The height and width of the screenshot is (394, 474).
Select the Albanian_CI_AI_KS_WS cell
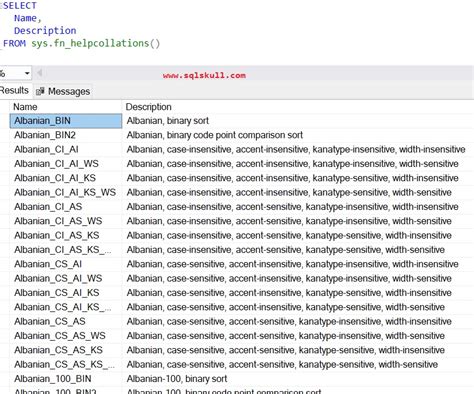[66, 192]
